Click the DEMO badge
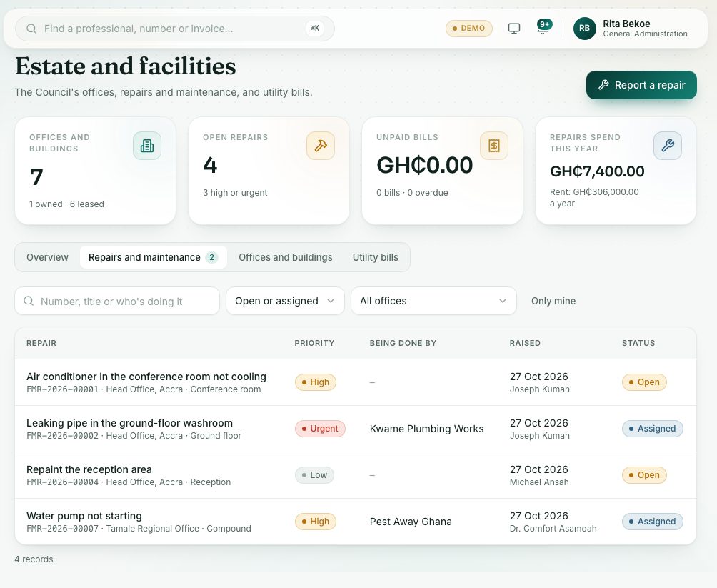The height and width of the screenshot is (588, 717). (468, 29)
